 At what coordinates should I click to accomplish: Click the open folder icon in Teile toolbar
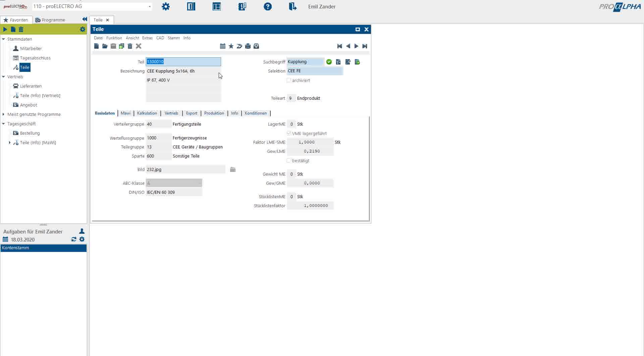(105, 46)
